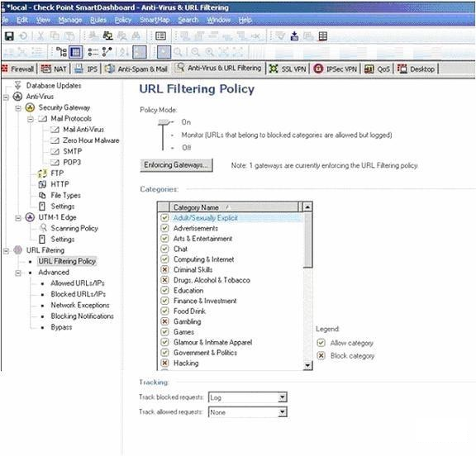The width and height of the screenshot is (476, 456).
Task: Click the Refresh policy icon beside Save
Action: coord(23,36)
